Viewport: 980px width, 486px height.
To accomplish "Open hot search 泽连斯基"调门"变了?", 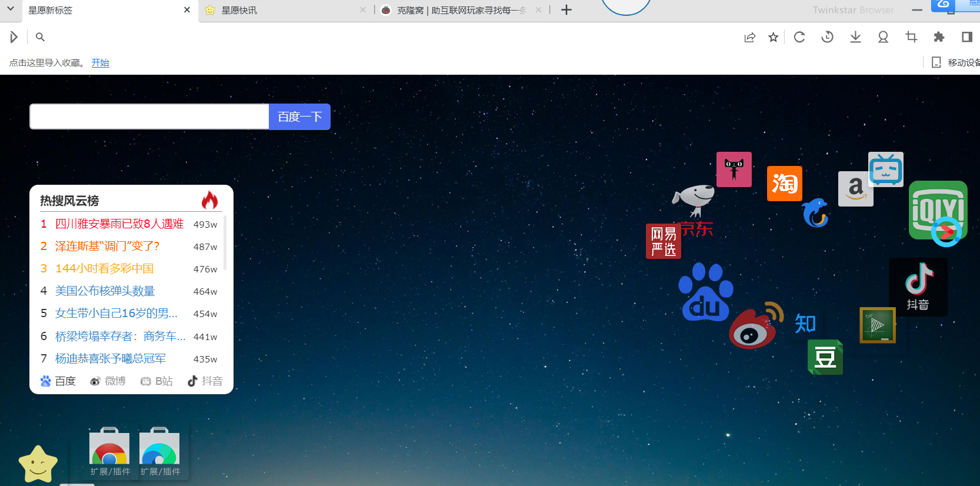I will point(107,247).
